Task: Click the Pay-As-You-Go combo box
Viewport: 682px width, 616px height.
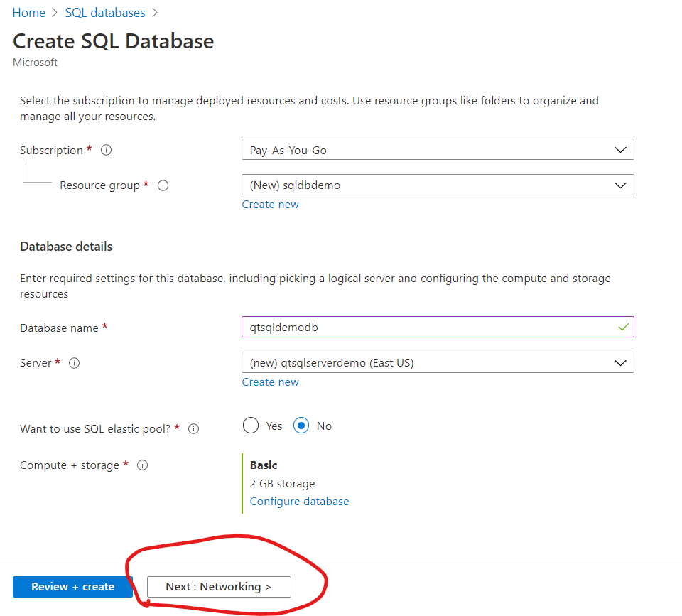Action: [x=437, y=149]
